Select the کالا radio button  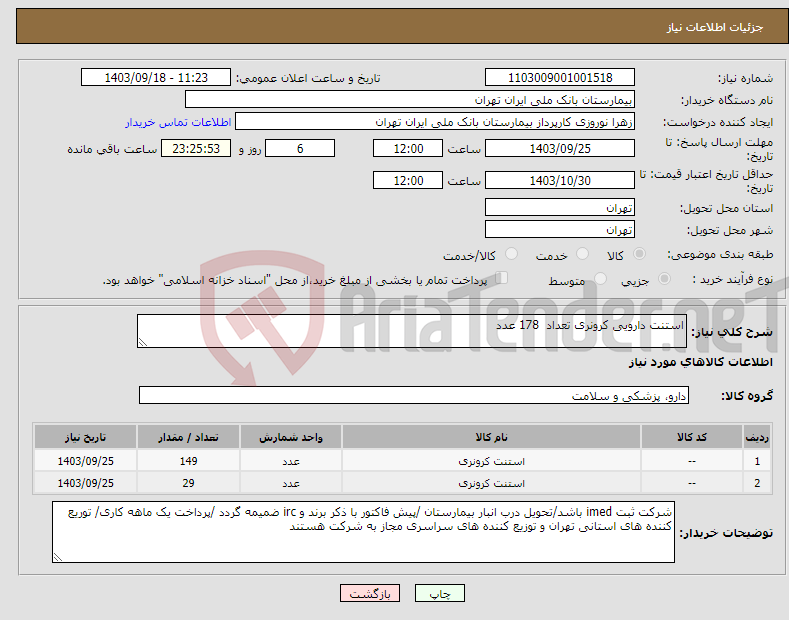(x=639, y=254)
